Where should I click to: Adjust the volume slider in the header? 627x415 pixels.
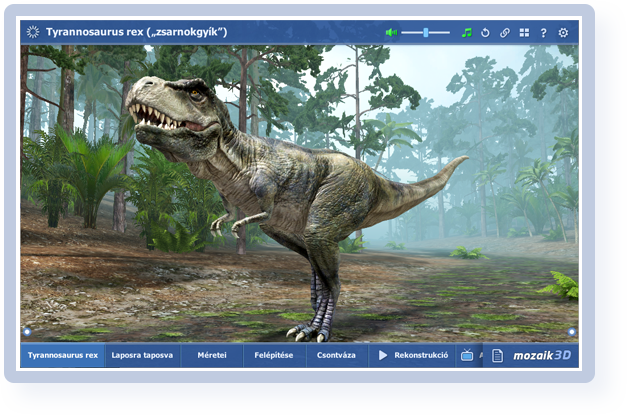426,32
